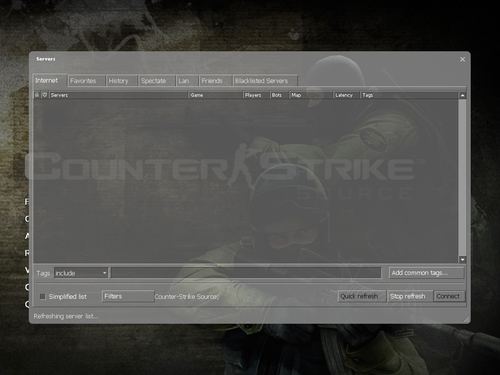Click the Counter-Strike Source filter text
This screenshot has height=375, width=500.
pos(187,296)
